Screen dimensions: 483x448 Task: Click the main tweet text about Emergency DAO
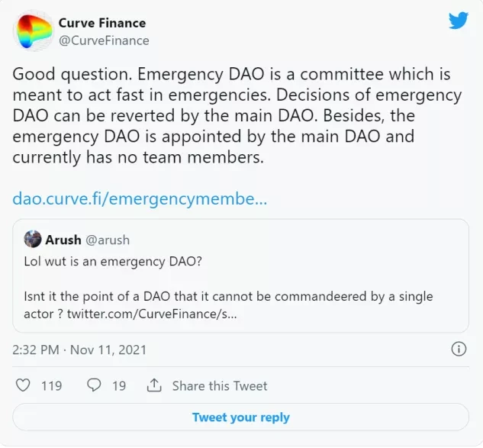(x=237, y=115)
